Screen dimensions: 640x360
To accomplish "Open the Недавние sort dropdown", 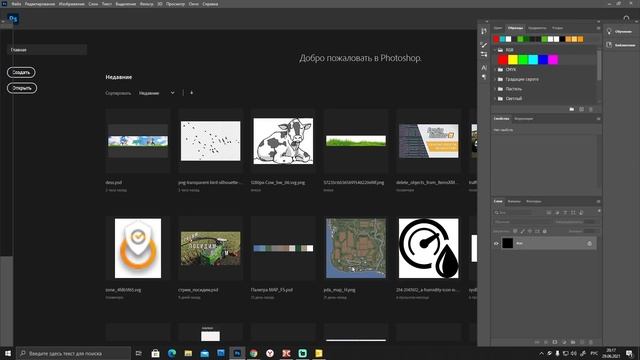I will 157,93.
